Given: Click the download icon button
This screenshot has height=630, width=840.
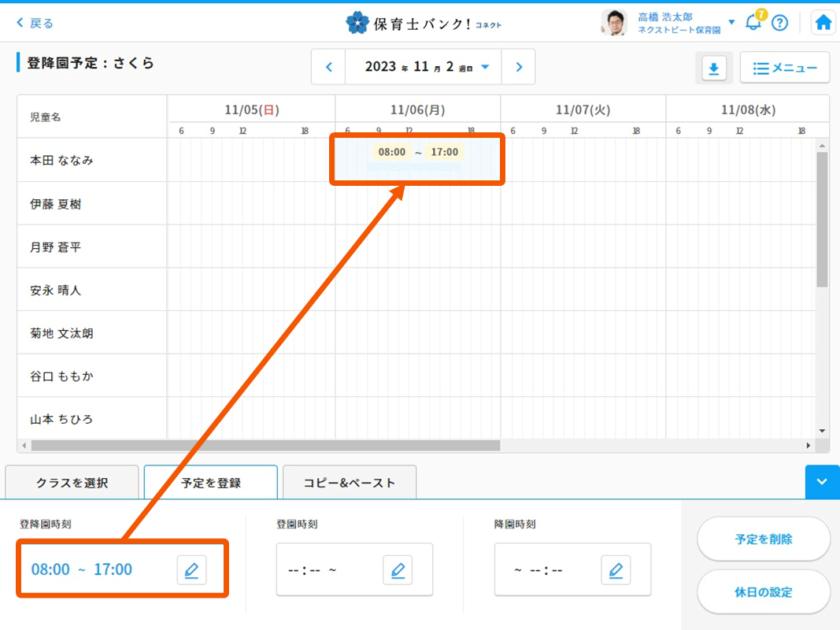Looking at the screenshot, I should (x=713, y=69).
